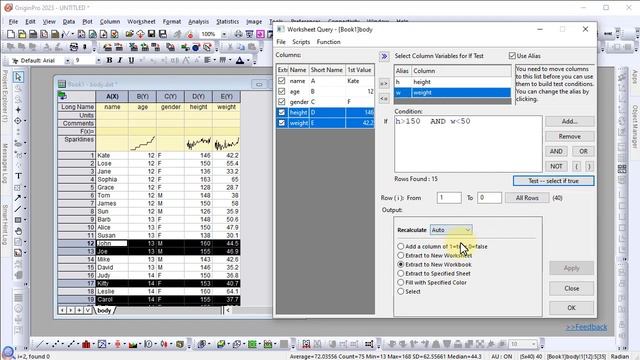Uncheck the weight column checkbox
This screenshot has height=360, width=640.
[x=282, y=122]
